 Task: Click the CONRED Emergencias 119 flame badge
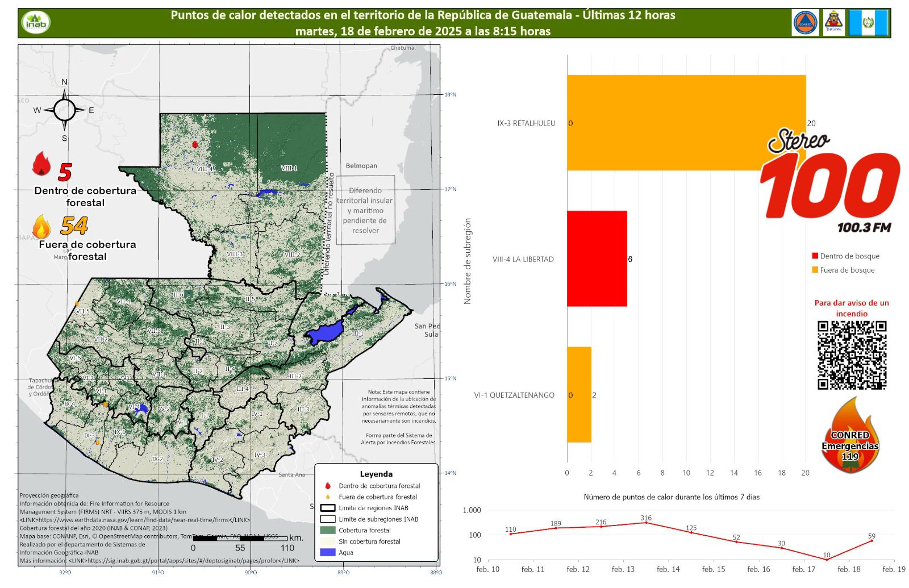click(850, 436)
